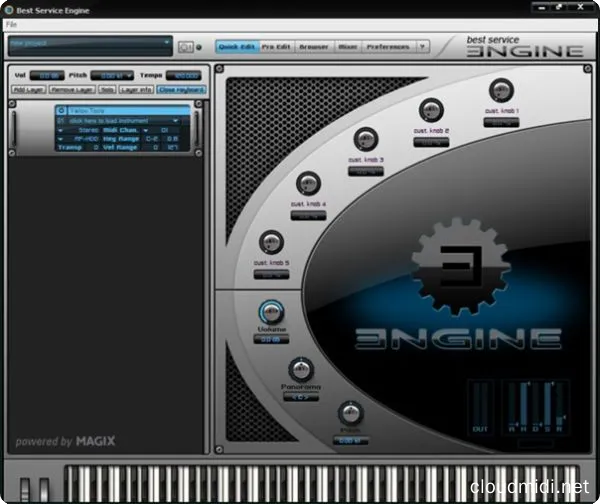
Task: Switch to the Pro Edit tab
Action: click(x=278, y=46)
